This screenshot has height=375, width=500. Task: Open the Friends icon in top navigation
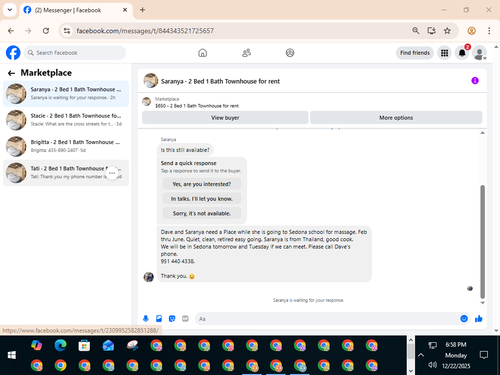click(246, 53)
